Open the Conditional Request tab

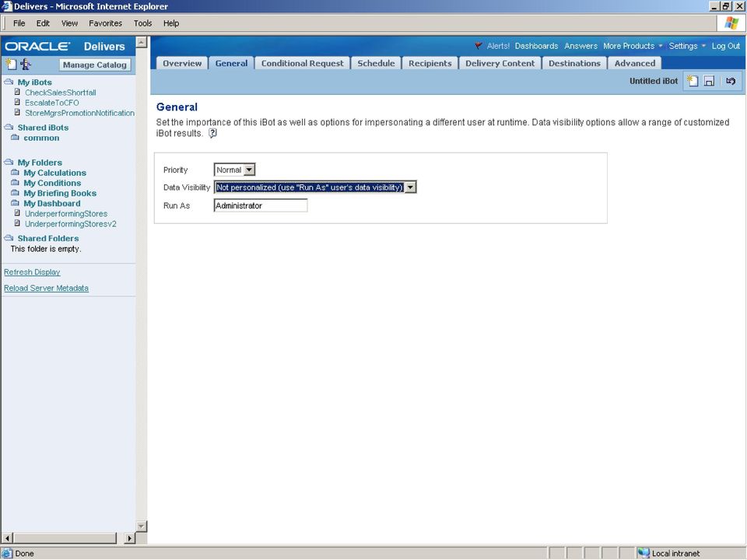[302, 63]
